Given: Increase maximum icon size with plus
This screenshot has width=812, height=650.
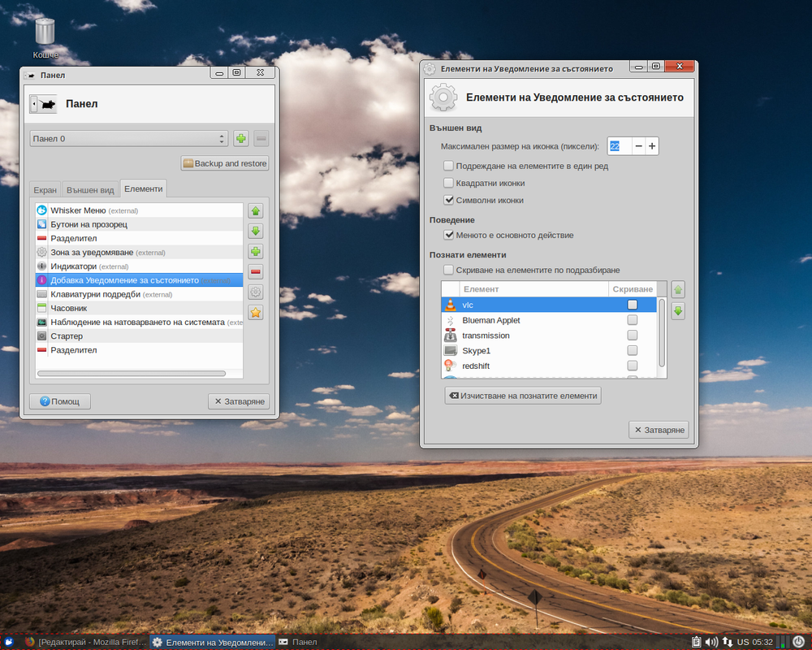Looking at the screenshot, I should [652, 146].
